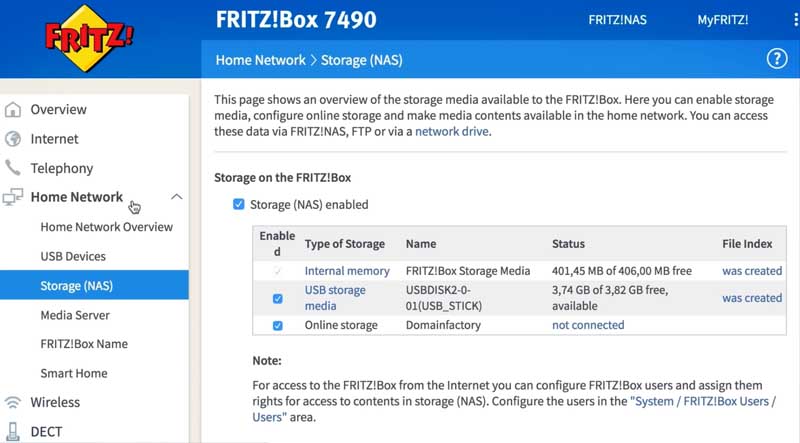Click the FRITZ! logo
The width and height of the screenshot is (800, 443).
click(x=89, y=38)
